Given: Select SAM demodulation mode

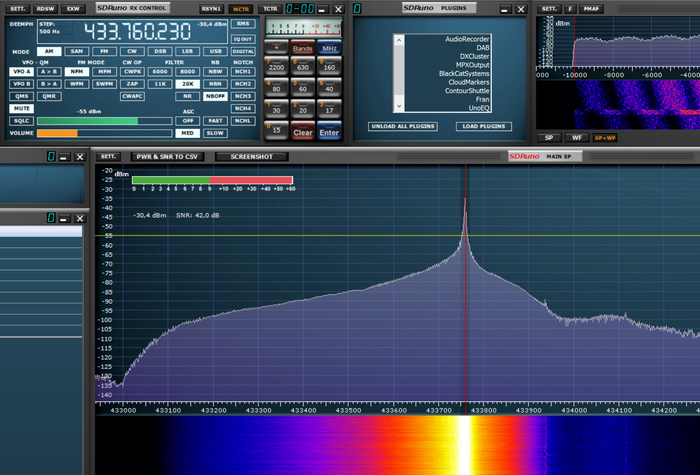Looking at the screenshot, I should tap(77, 51).
